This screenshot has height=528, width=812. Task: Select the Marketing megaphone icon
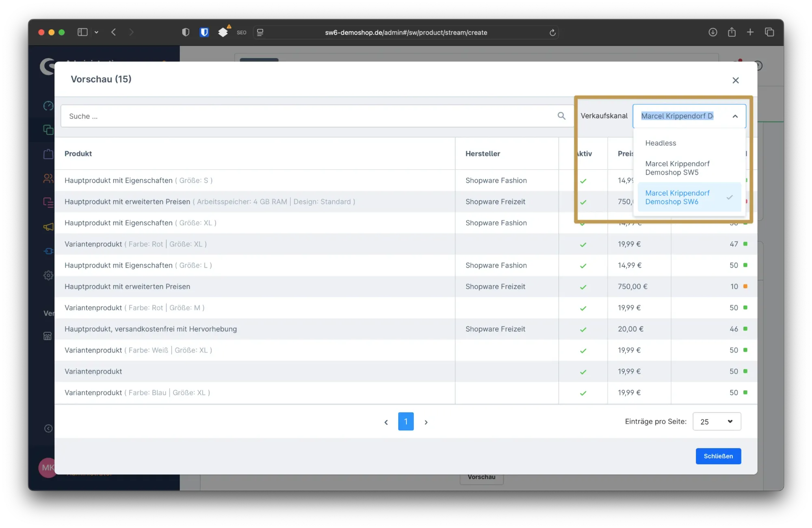click(x=48, y=227)
